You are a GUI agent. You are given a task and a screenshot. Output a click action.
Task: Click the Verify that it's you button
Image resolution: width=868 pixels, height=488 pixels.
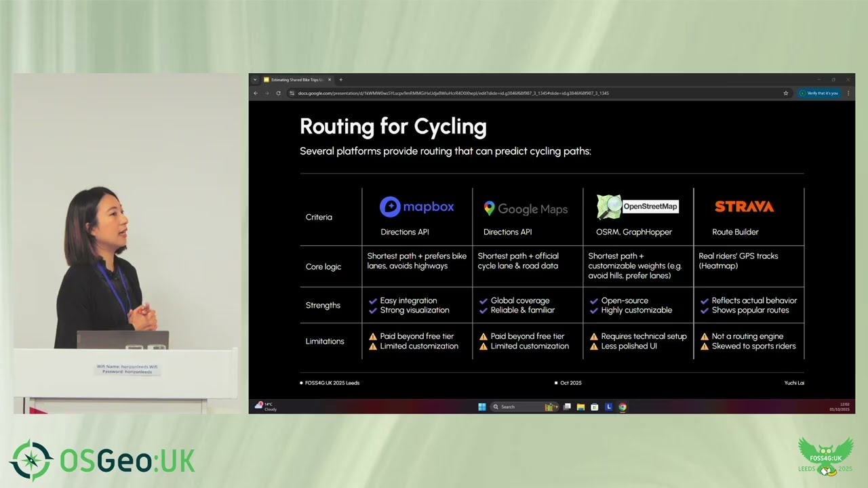tap(819, 93)
